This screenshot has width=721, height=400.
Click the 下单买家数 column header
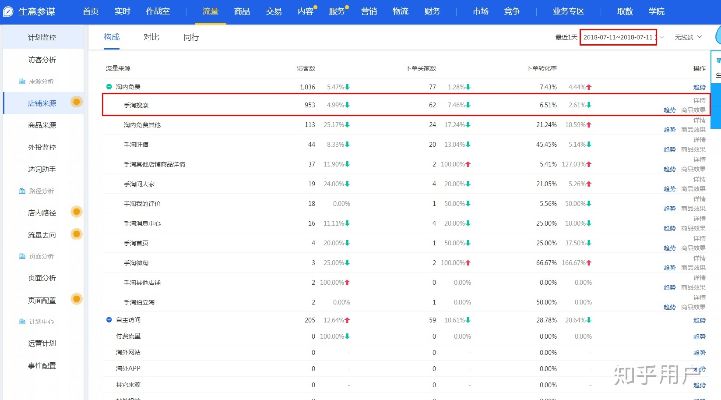421,68
